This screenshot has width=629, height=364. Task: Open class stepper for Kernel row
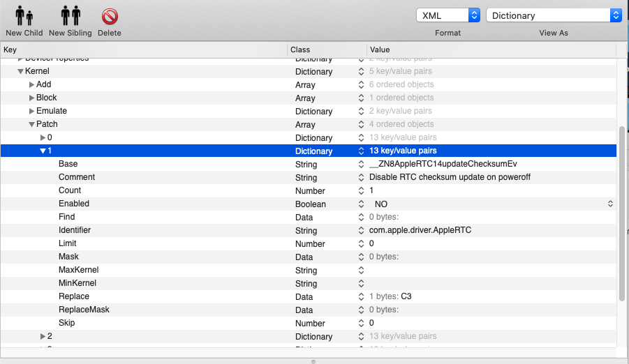tap(361, 71)
